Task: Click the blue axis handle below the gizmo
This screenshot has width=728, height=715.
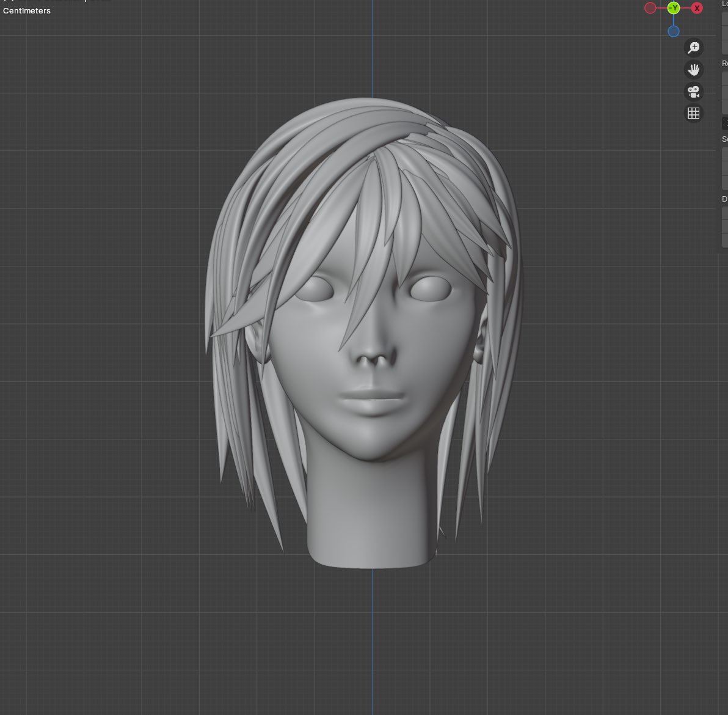Action: (x=674, y=31)
